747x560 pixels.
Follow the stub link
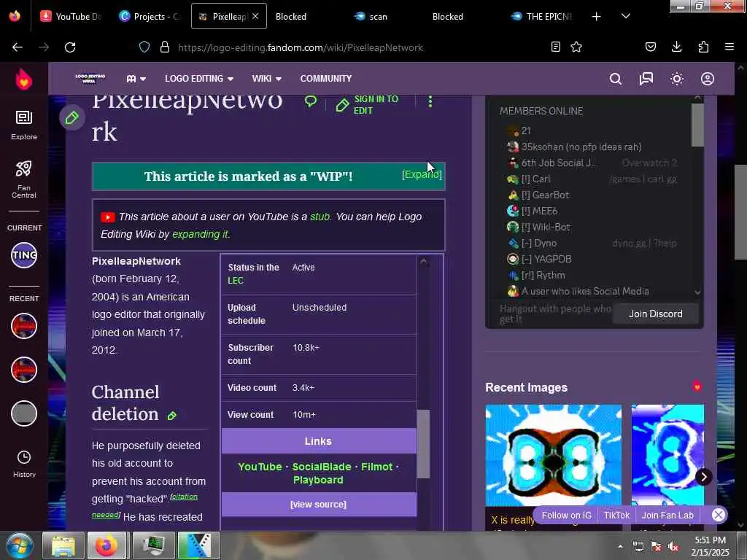coord(320,217)
